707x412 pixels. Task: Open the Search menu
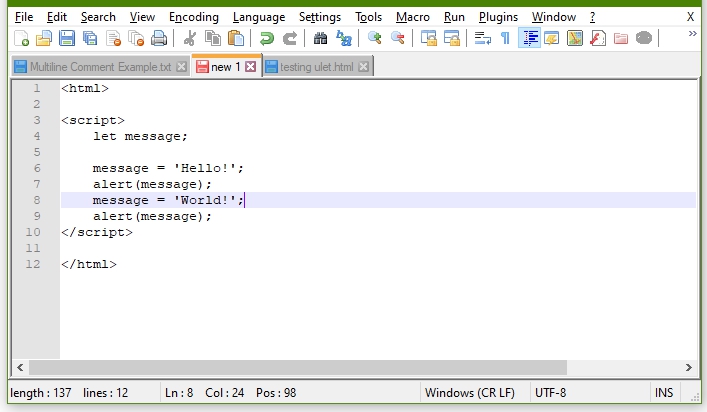(98, 17)
